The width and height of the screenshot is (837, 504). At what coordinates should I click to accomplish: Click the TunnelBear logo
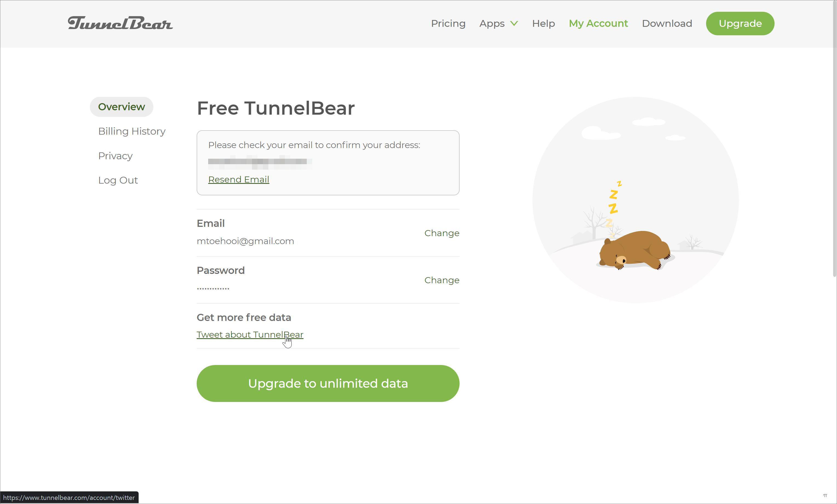coord(120,23)
